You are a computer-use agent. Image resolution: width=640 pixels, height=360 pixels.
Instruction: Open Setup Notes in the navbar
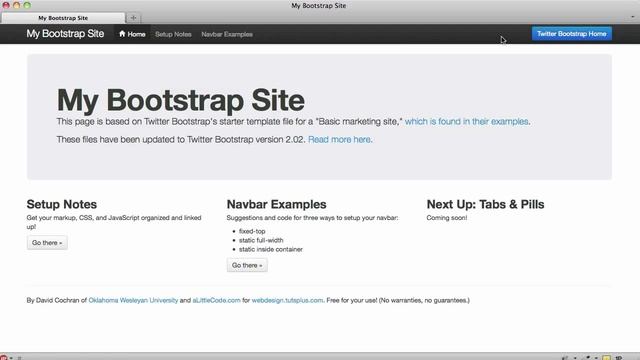point(173,34)
